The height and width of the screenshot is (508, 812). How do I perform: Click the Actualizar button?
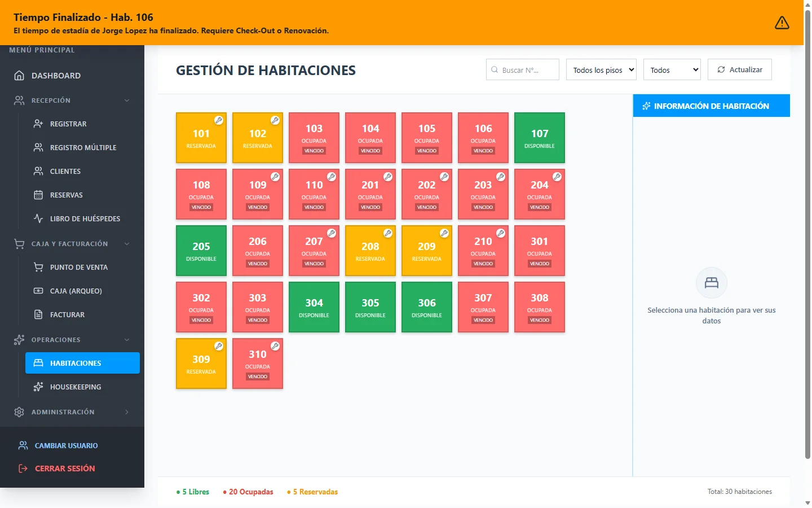(x=740, y=69)
